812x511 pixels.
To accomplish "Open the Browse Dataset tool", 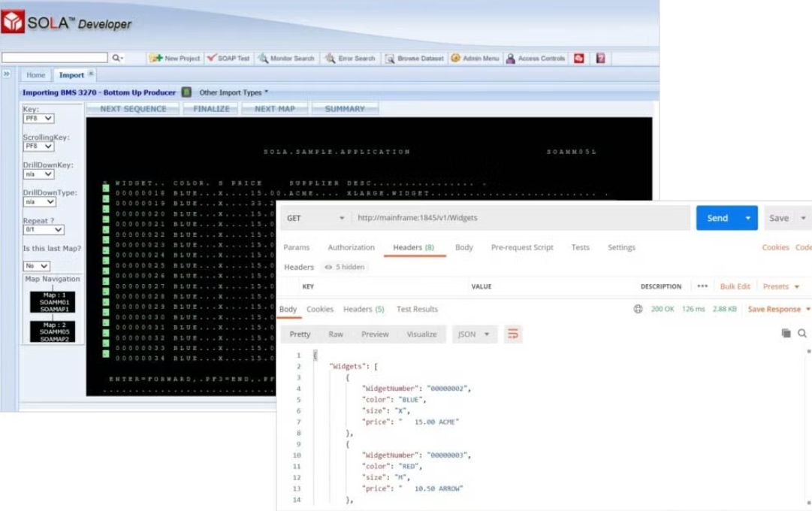I will pyautogui.click(x=413, y=58).
